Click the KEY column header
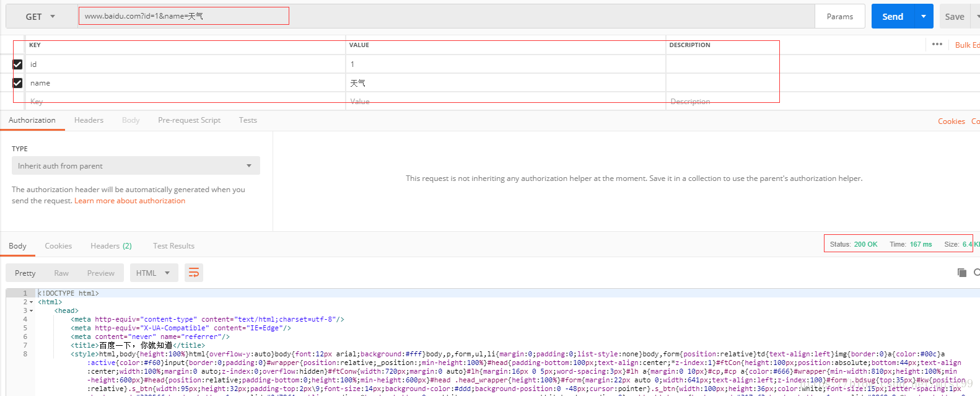Screen dimensions: 980x396 pos(35,45)
